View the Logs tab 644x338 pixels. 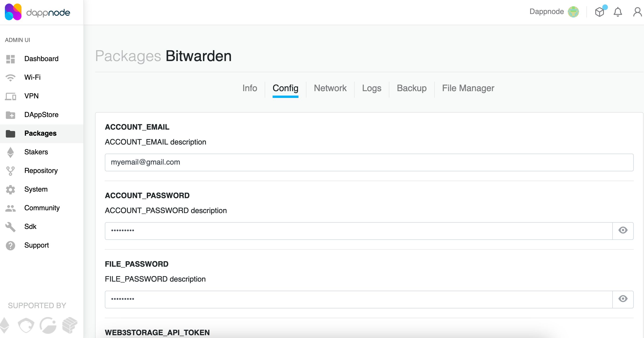pyautogui.click(x=371, y=88)
